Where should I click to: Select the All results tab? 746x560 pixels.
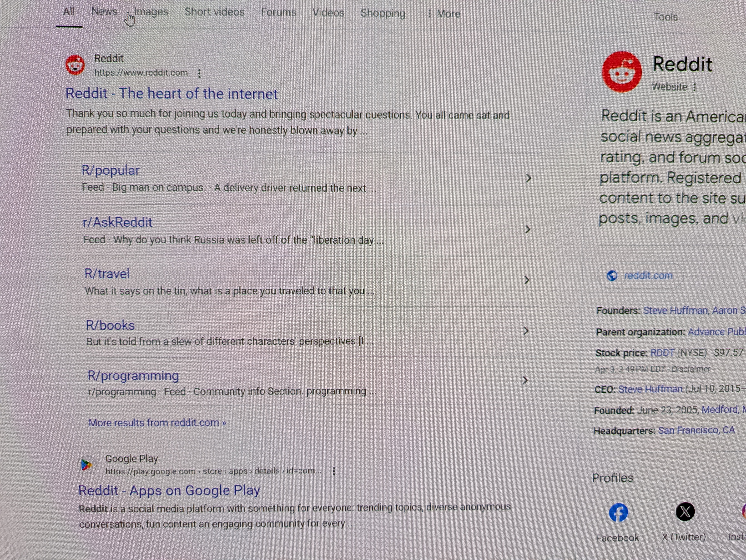(69, 11)
